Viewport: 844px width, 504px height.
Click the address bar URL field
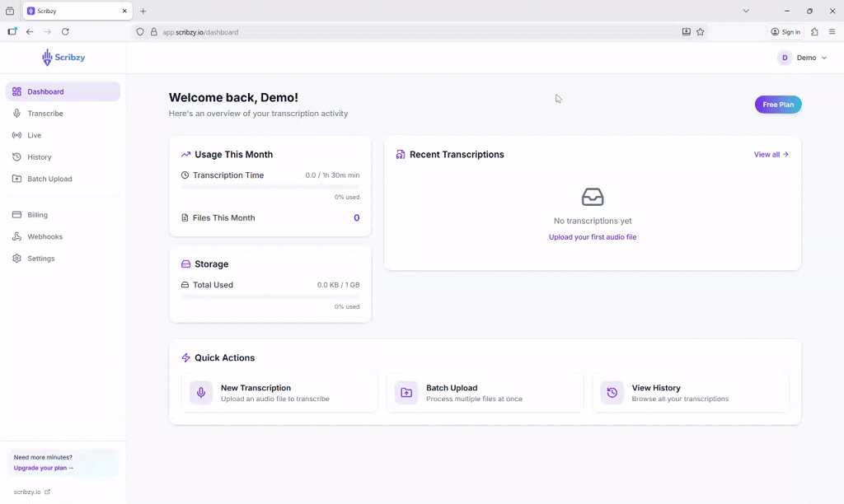point(412,32)
